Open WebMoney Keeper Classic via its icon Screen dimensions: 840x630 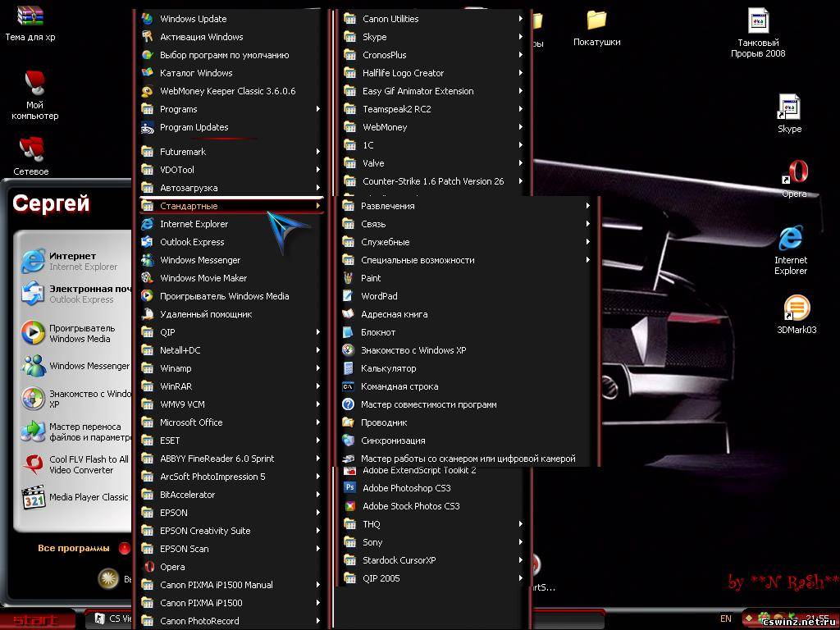(x=148, y=91)
